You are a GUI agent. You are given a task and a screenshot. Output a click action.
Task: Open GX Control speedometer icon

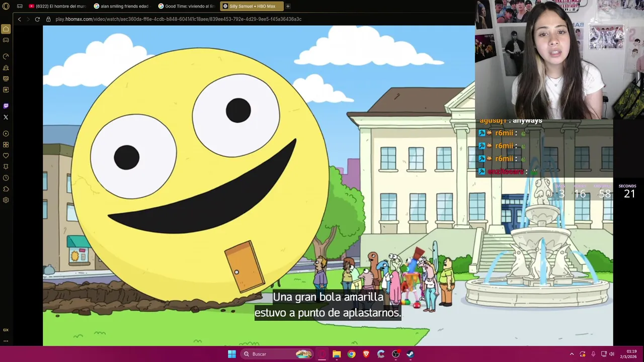click(x=6, y=56)
